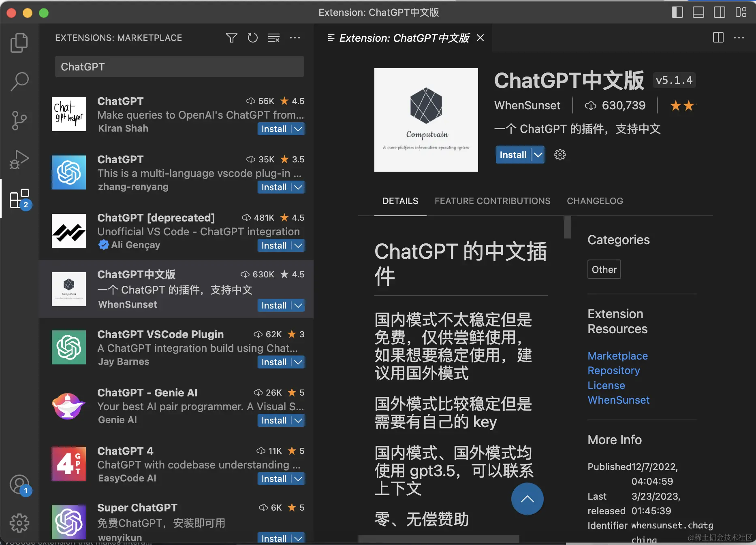
Task: Click WhenSunset publisher name in header
Action: point(527,106)
